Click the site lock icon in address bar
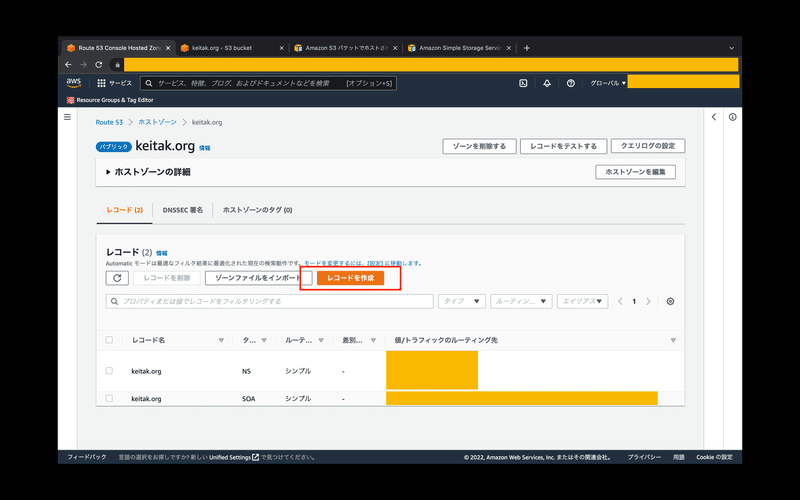800x500 pixels. [x=117, y=65]
